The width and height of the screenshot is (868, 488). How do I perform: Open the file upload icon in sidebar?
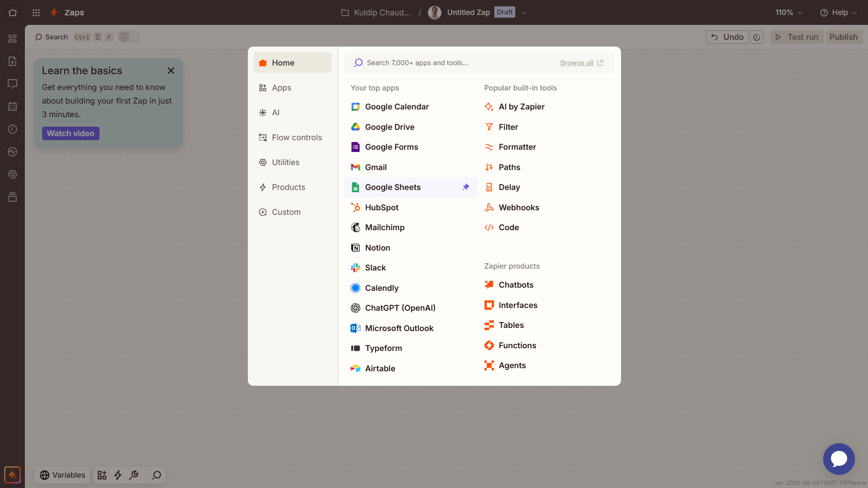pos(12,62)
